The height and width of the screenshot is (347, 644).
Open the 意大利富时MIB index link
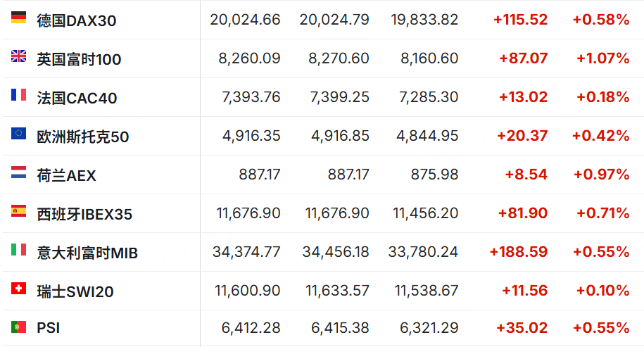pos(87,253)
